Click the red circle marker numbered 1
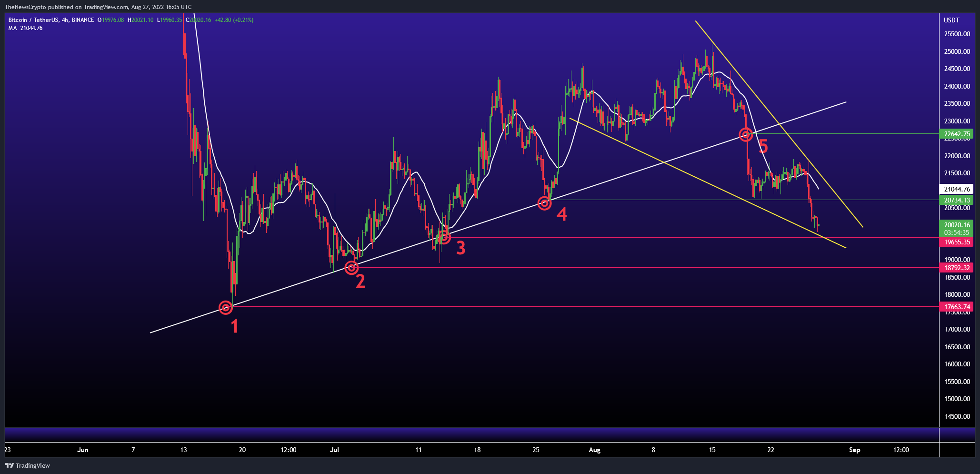This screenshot has width=980, height=474. coord(226,308)
